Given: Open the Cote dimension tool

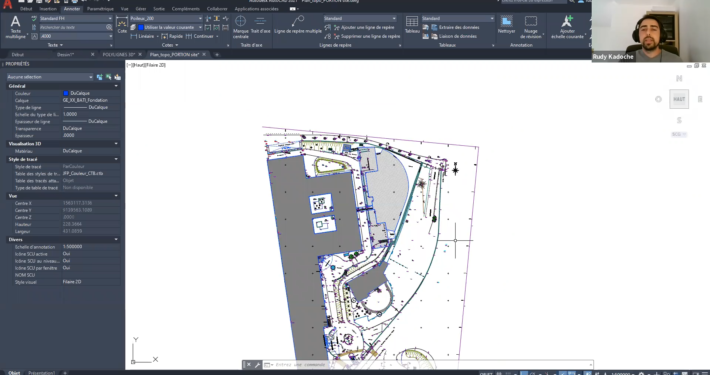Looking at the screenshot, I should 122,25.
